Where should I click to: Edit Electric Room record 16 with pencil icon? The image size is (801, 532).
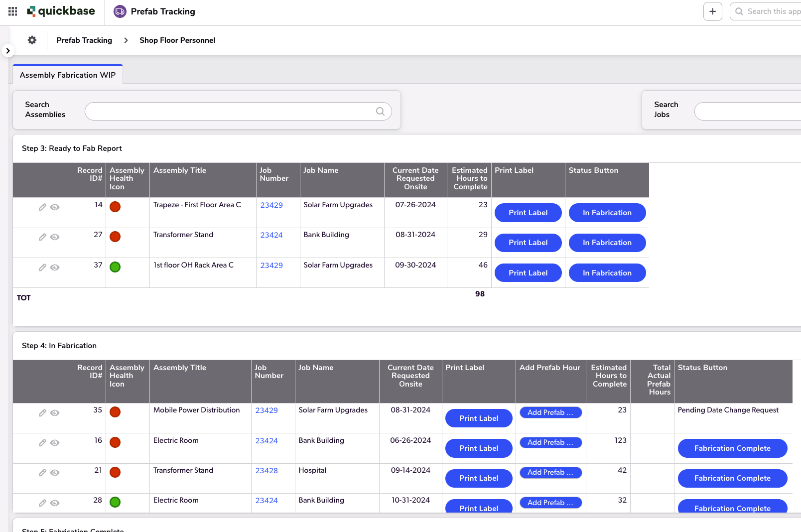point(42,442)
